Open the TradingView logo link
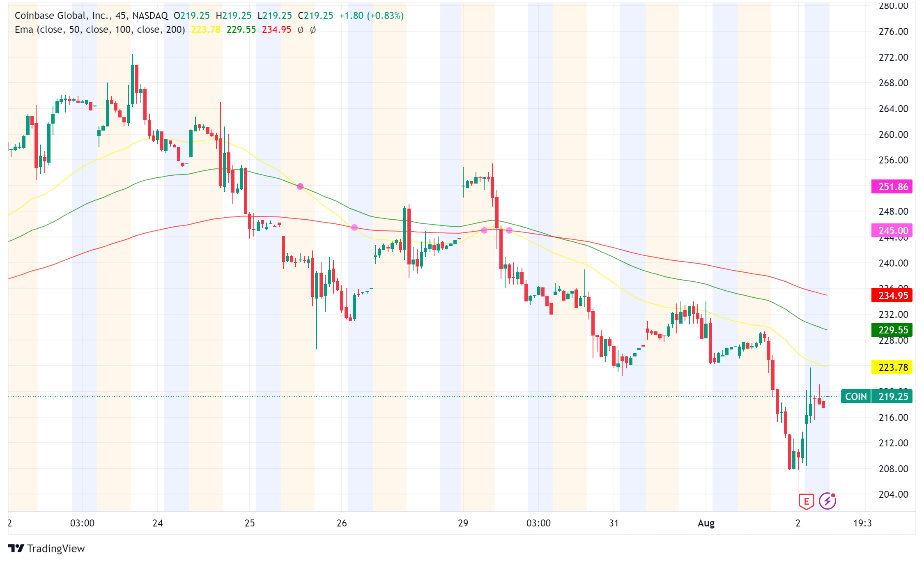This screenshot has width=924, height=563. (x=46, y=549)
